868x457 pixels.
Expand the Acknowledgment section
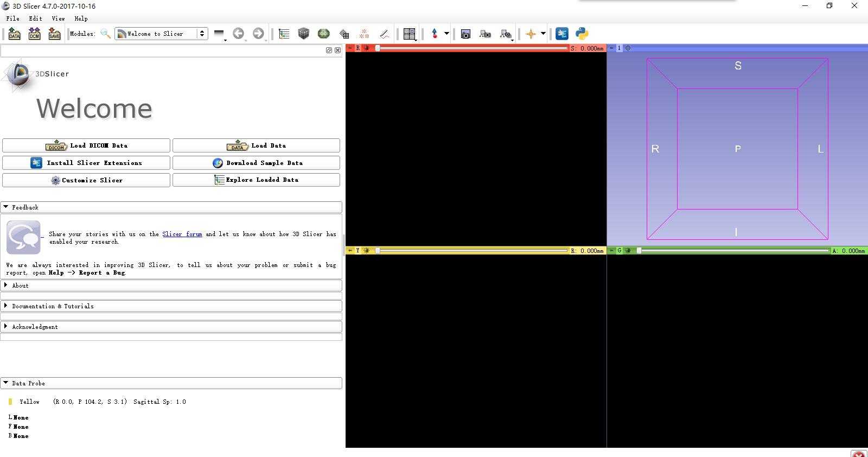pyautogui.click(x=171, y=327)
